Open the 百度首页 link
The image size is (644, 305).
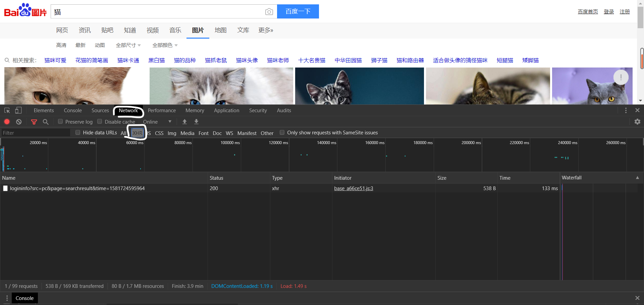[588, 12]
